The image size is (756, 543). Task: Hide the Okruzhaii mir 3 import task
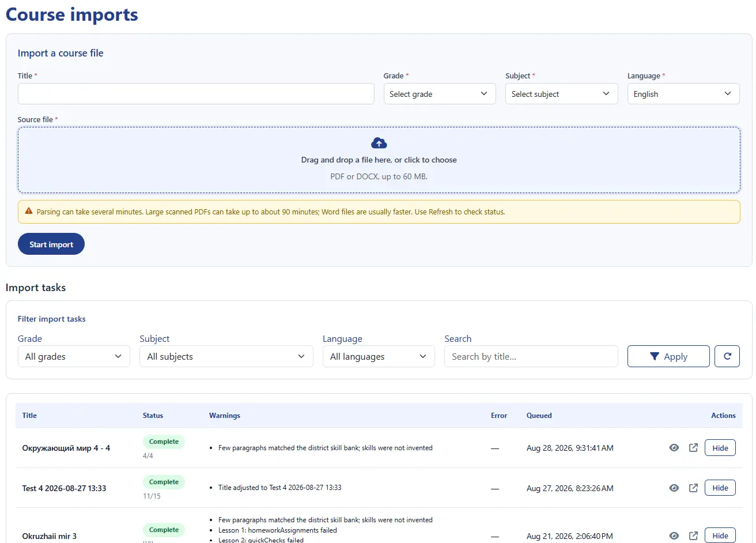720,536
